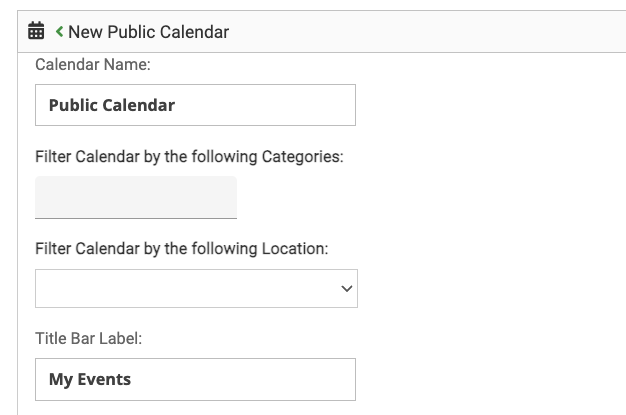Click the word "Categories" in the filter label

(x=301, y=157)
